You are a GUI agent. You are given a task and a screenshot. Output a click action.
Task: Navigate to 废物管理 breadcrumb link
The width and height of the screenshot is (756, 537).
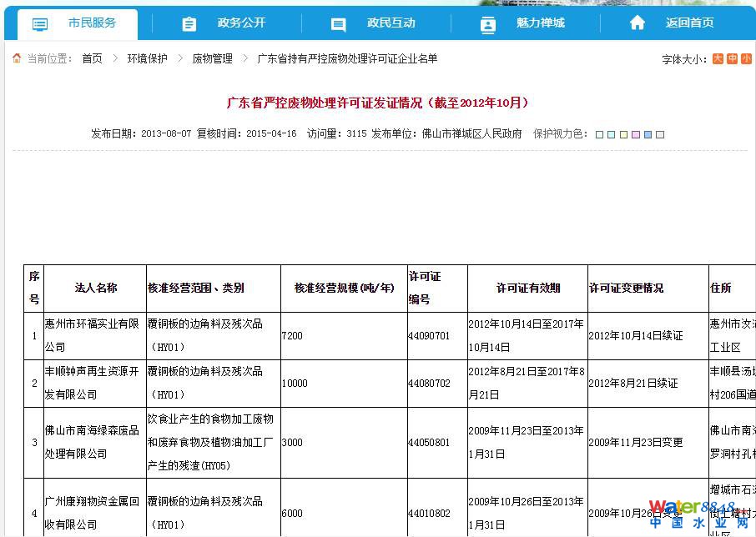pos(212,58)
